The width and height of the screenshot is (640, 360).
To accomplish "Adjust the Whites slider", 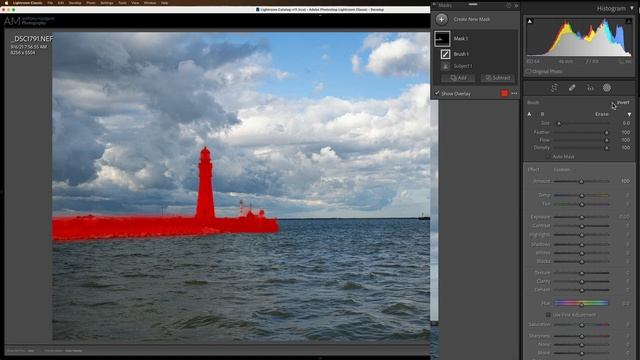I will click(x=581, y=253).
